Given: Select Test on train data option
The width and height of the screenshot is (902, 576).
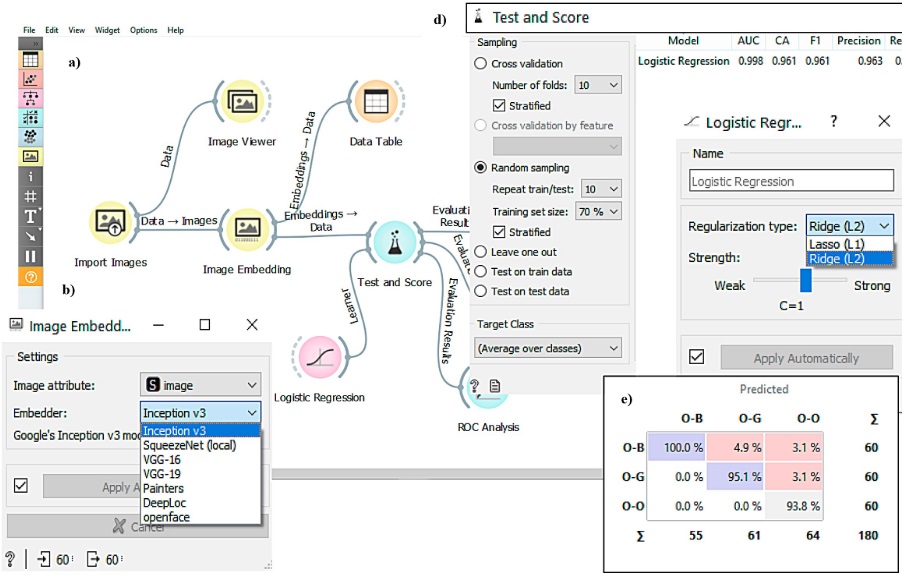Looking at the screenshot, I should tap(482, 271).
